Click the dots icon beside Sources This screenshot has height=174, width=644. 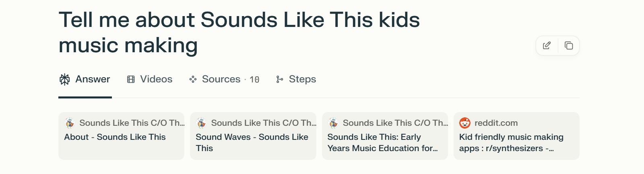(x=193, y=80)
